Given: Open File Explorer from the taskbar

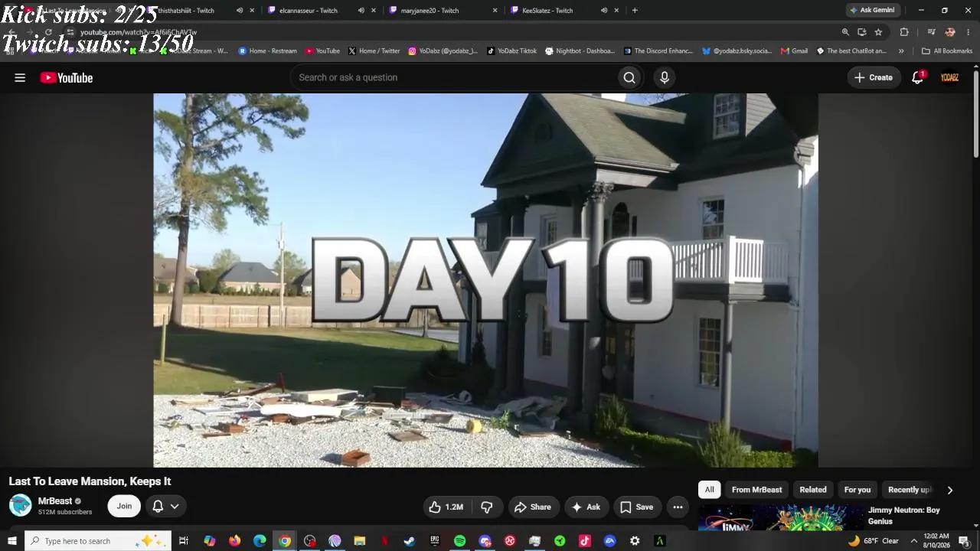Looking at the screenshot, I should coord(360,541).
